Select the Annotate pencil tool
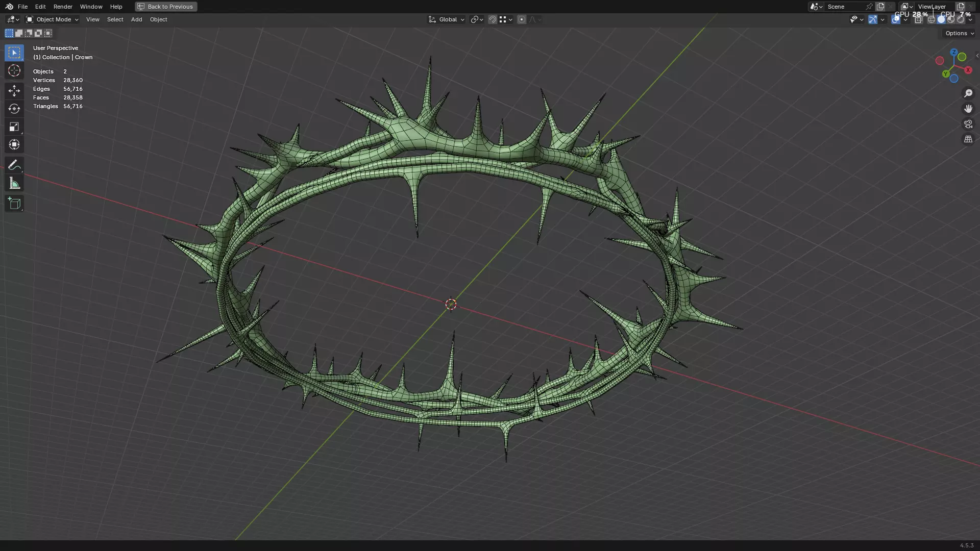The image size is (980, 551). coord(14,165)
